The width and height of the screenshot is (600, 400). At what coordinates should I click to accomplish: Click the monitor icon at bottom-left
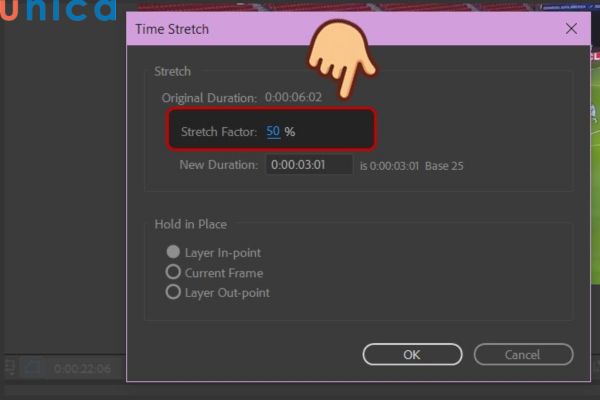tap(8, 368)
